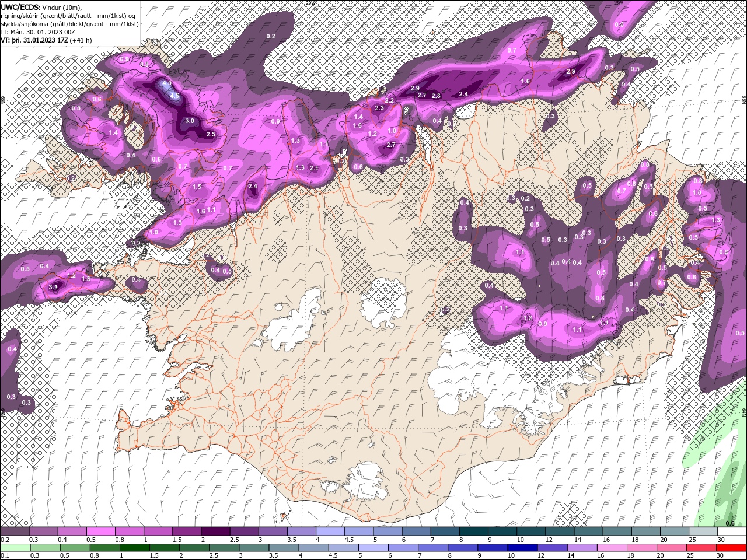Click the 20W longitude label

(x=310, y=3)
